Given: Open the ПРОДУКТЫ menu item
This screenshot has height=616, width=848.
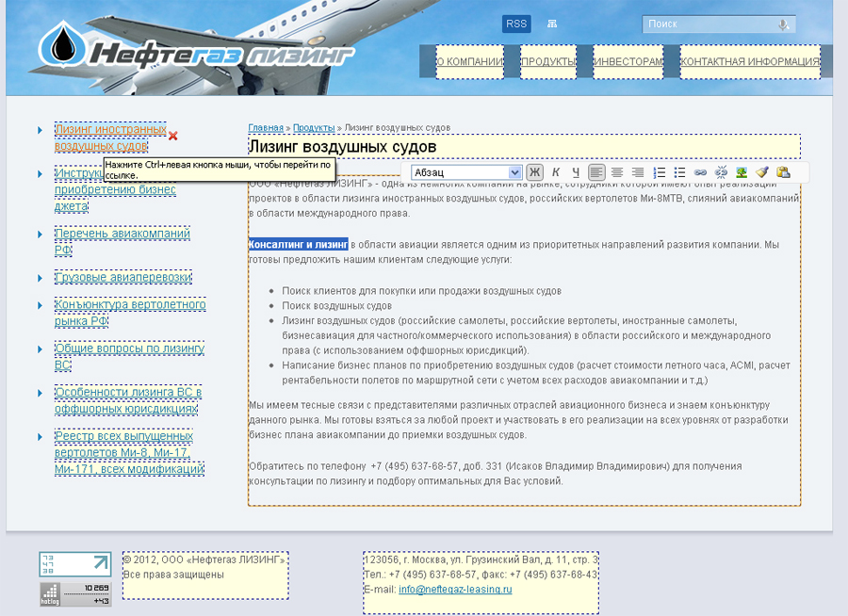Looking at the screenshot, I should (x=548, y=61).
